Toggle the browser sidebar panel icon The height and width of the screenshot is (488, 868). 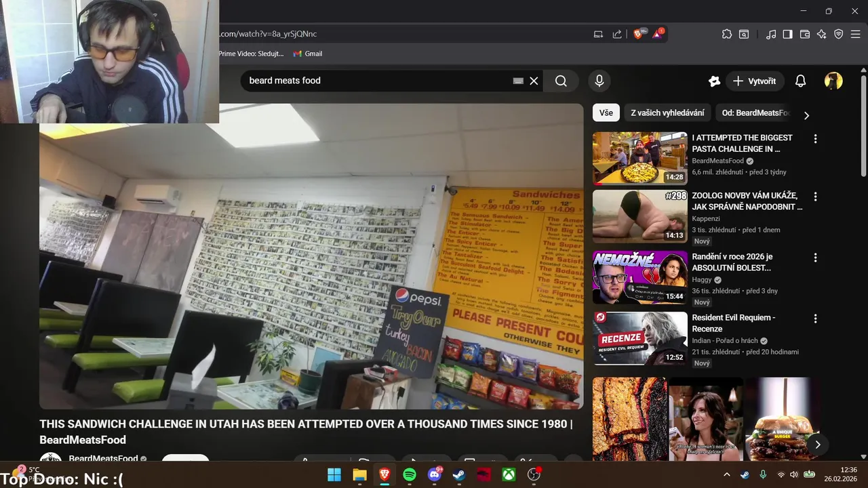(788, 34)
